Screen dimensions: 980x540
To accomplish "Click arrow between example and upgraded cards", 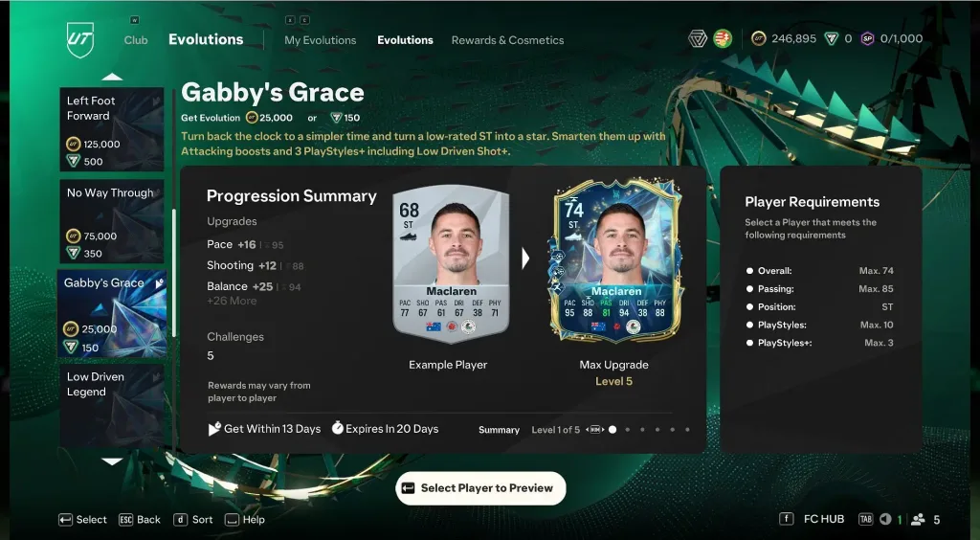I will click(x=525, y=259).
